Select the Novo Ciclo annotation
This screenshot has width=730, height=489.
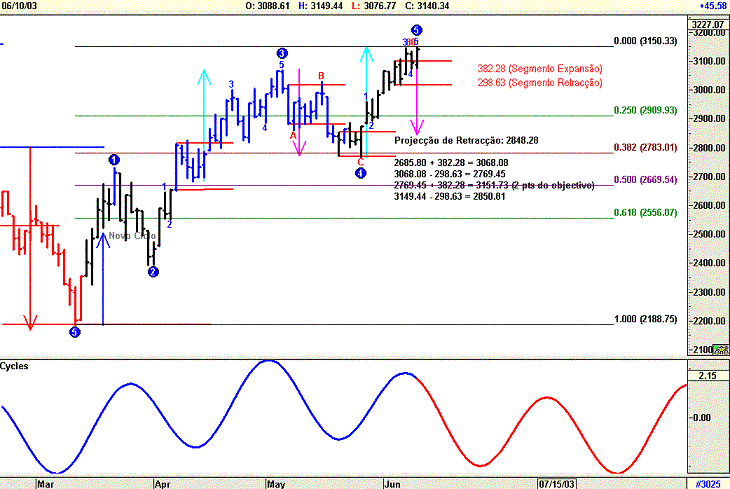click(x=132, y=236)
